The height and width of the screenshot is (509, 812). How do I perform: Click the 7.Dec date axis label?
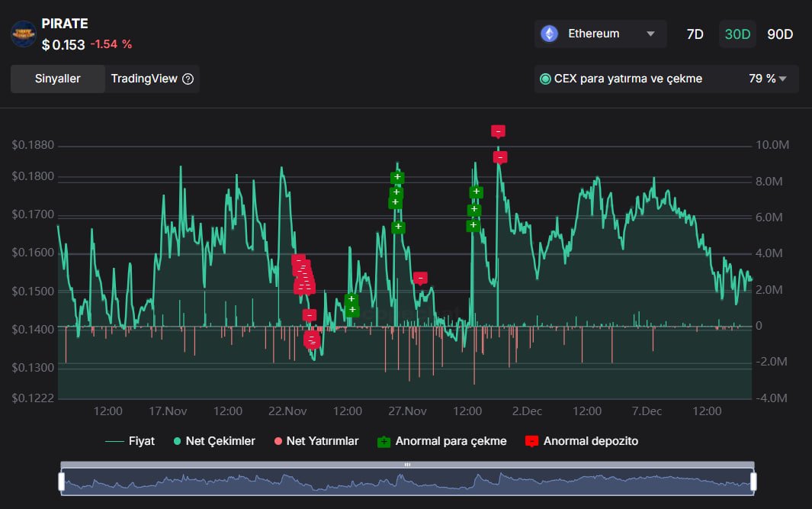click(x=647, y=411)
